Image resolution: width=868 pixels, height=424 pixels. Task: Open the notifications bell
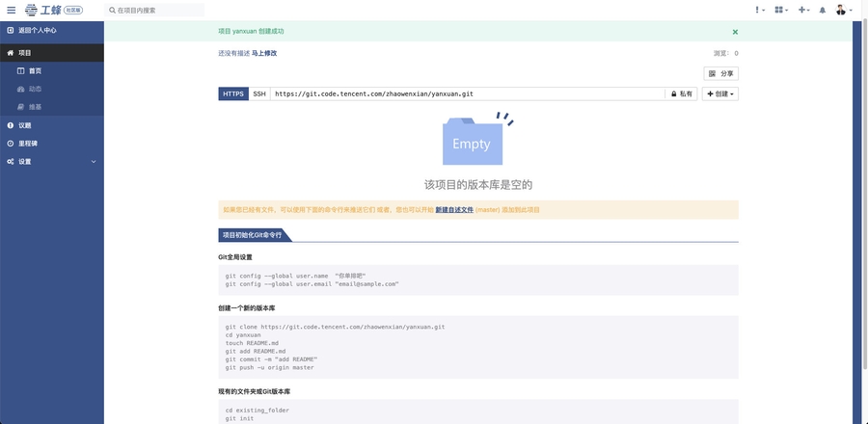(823, 10)
